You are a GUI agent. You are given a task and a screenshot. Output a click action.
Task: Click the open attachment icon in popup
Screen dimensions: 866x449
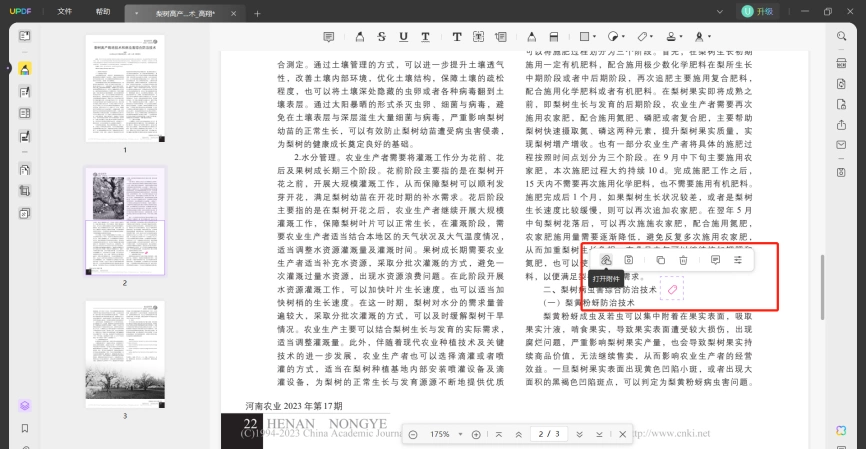[x=606, y=260]
